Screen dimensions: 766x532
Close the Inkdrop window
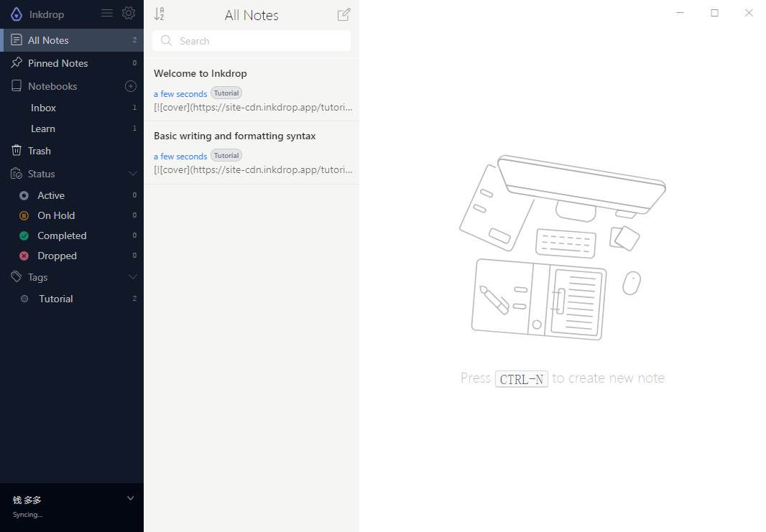pos(749,13)
